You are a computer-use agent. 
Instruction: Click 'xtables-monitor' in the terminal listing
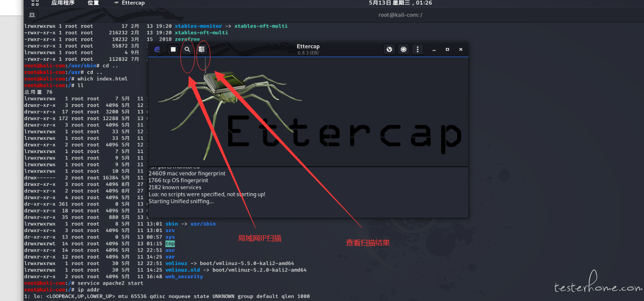tap(198, 26)
